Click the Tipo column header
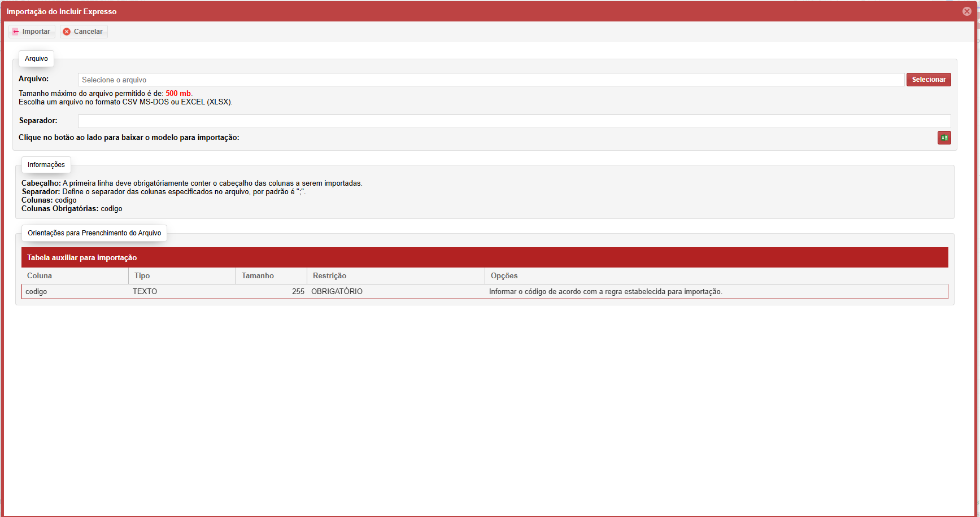Viewport: 980px width, 517px height. (142, 276)
